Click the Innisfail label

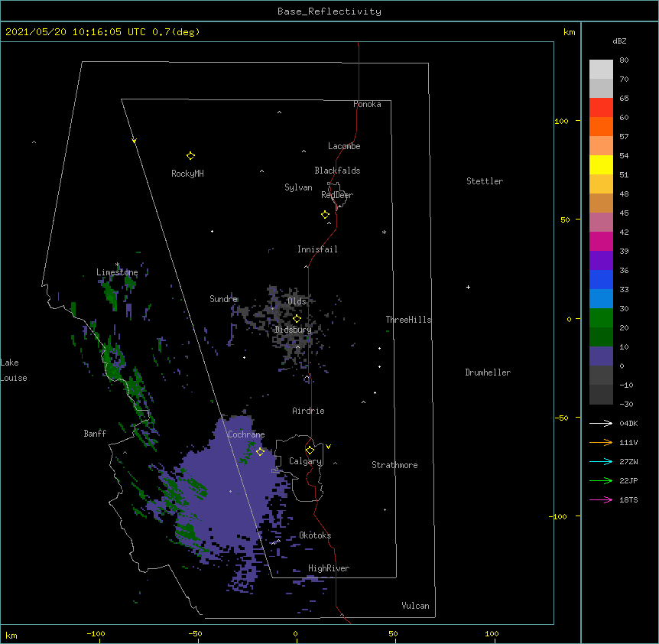click(317, 249)
